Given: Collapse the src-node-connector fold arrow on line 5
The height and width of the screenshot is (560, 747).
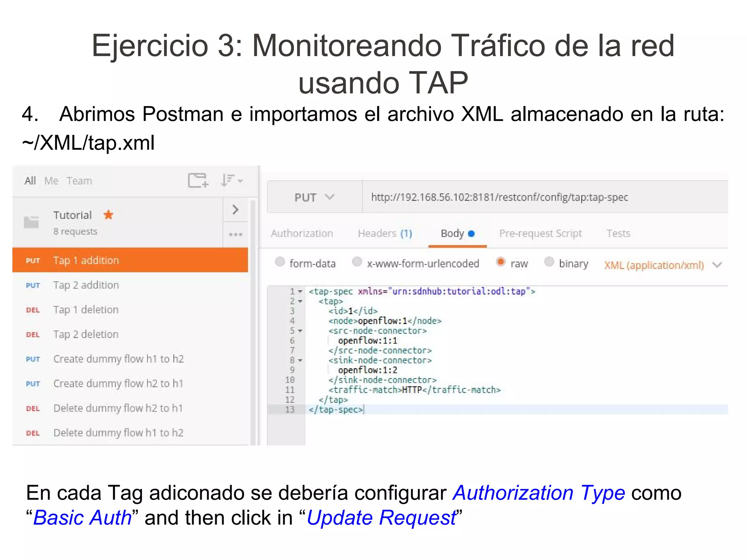Looking at the screenshot, I should [300, 331].
